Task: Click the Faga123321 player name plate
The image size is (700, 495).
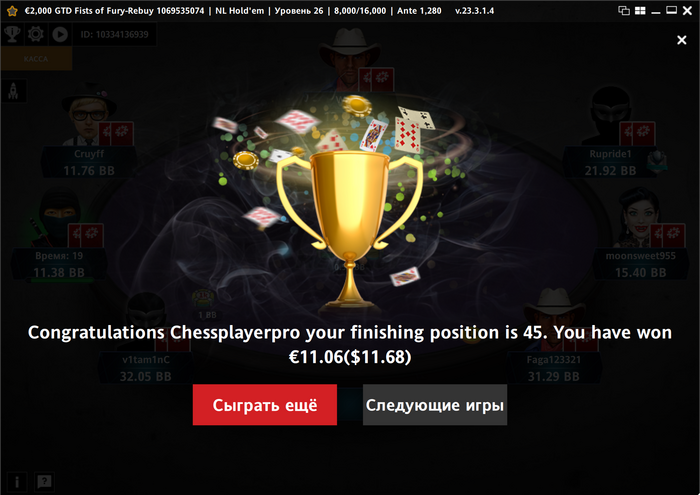Action: point(554,368)
